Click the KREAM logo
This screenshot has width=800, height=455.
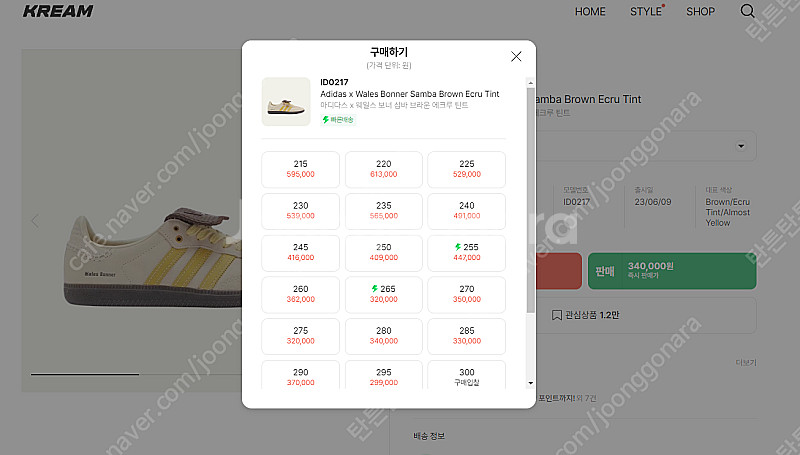[58, 11]
